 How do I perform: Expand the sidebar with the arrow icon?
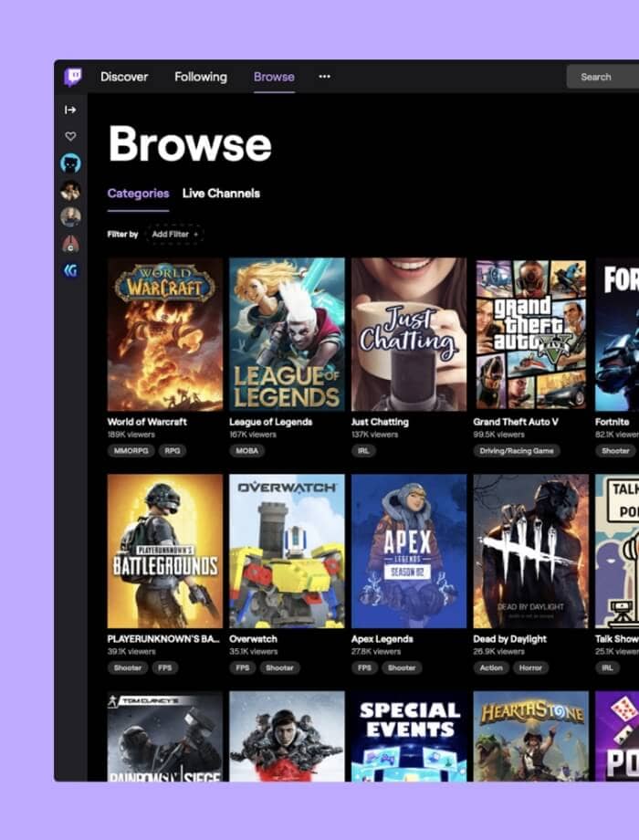point(70,110)
